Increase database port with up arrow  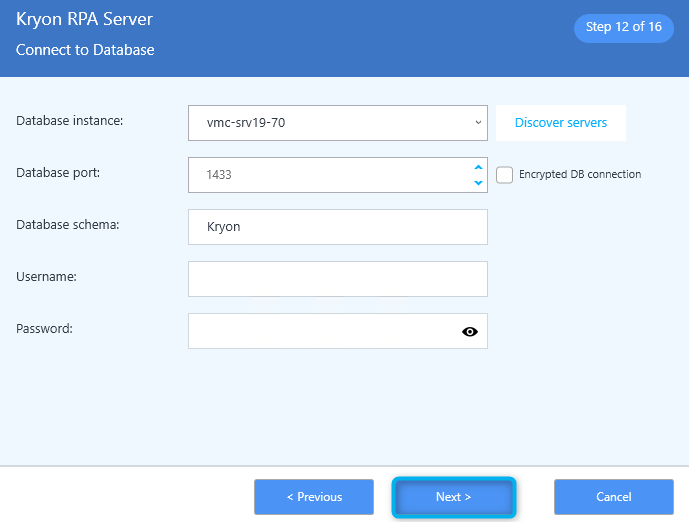tap(479, 167)
